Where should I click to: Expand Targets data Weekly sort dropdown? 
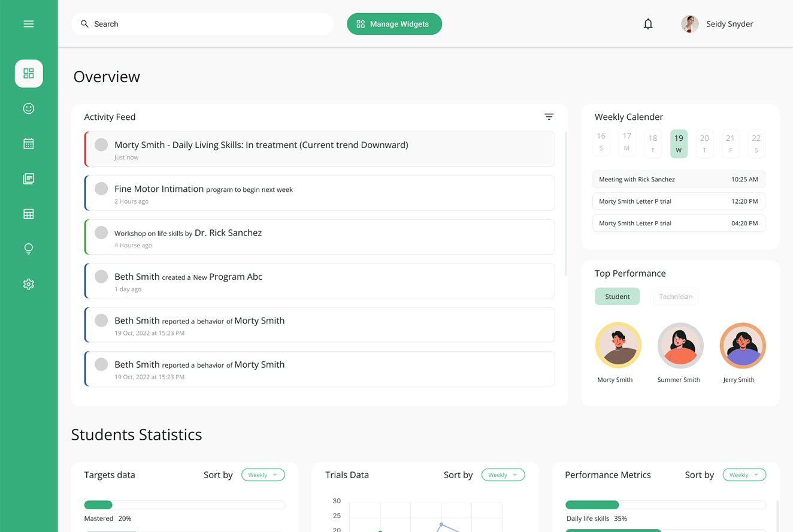263,474
